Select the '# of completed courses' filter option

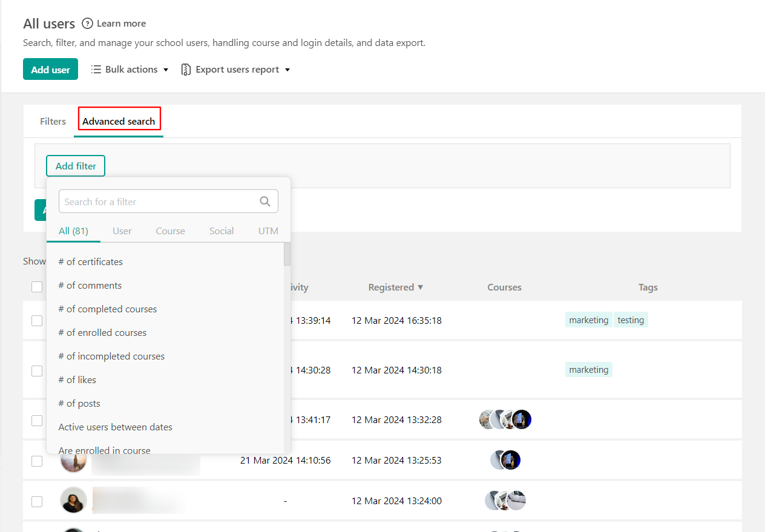(x=107, y=309)
